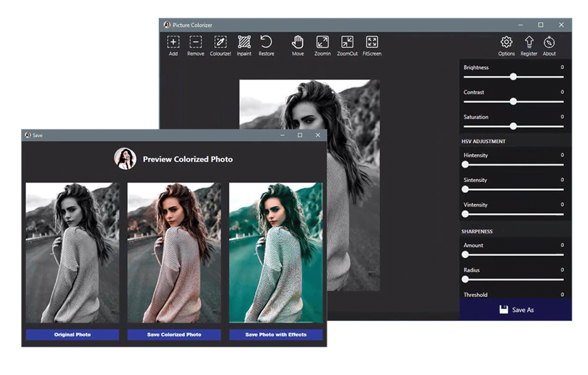
Task: Click the Brightness value 0
Action: pos(562,67)
